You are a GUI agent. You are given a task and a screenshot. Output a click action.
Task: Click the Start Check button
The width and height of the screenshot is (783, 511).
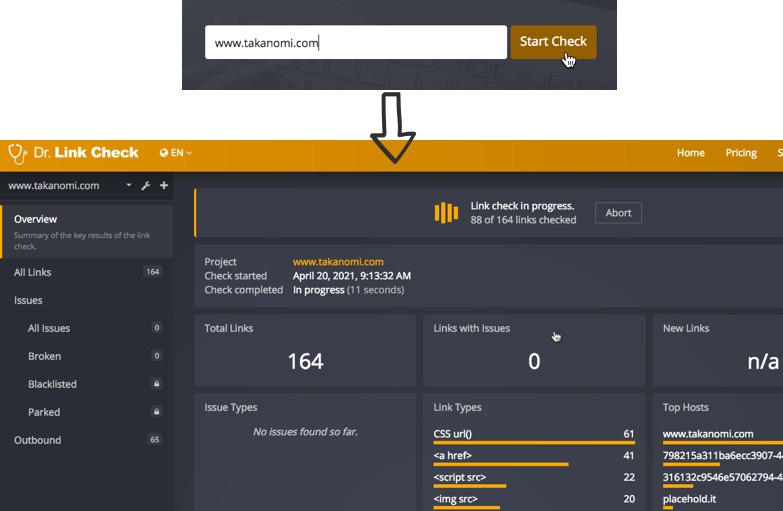tap(553, 42)
